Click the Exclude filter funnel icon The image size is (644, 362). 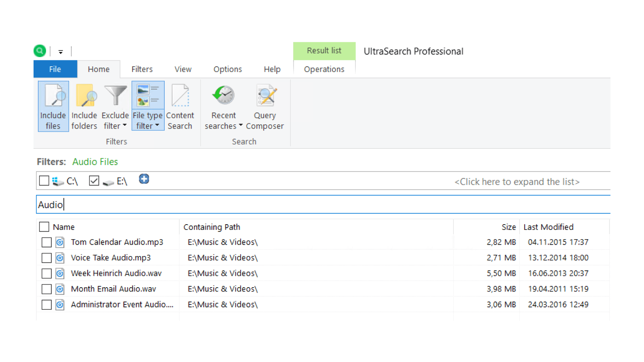[115, 95]
